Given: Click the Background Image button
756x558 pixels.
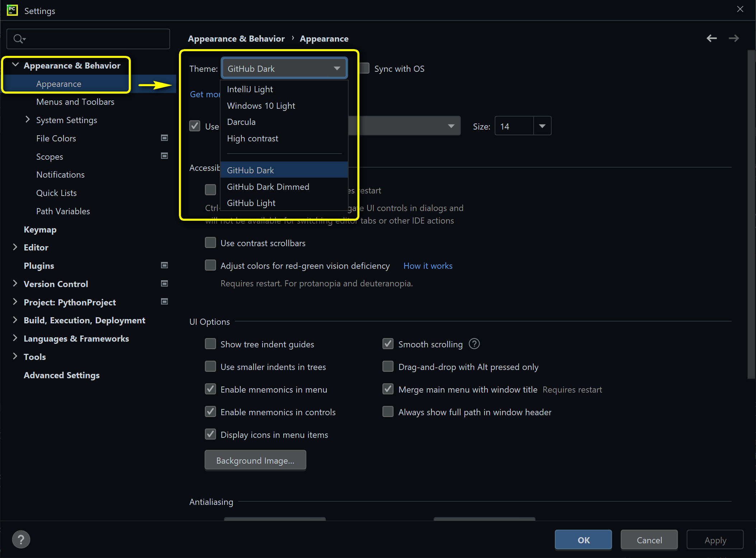Looking at the screenshot, I should click(x=255, y=460).
